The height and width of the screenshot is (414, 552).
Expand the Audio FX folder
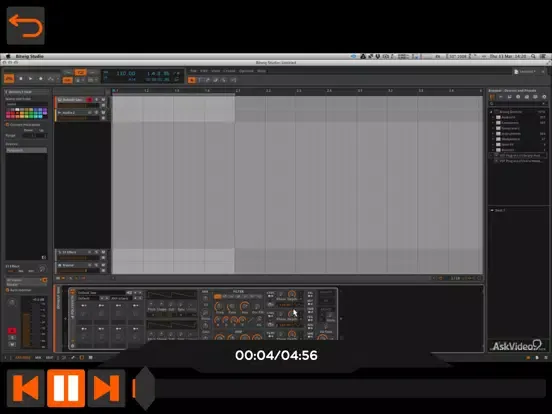pyautogui.click(x=493, y=117)
